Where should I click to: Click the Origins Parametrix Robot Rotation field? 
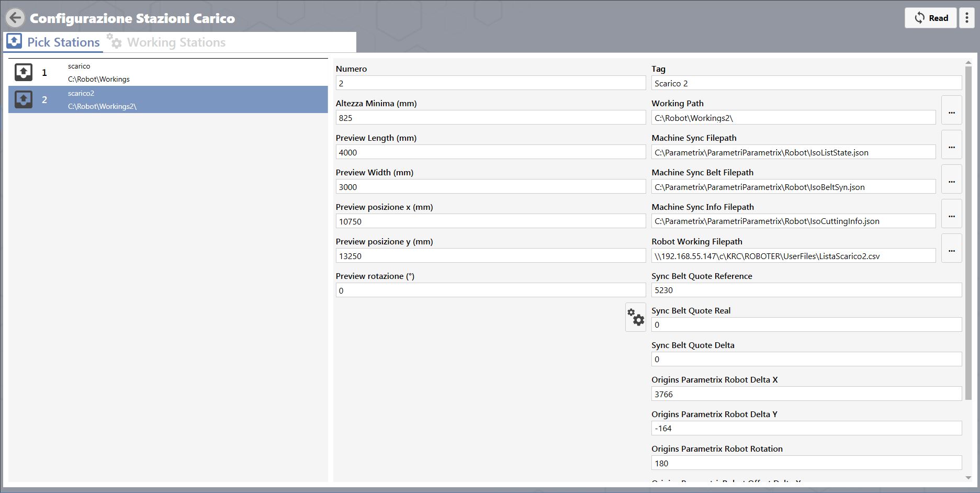pyautogui.click(x=806, y=463)
